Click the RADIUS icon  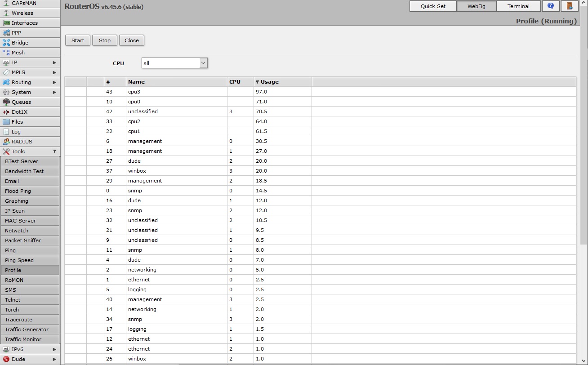(x=6, y=142)
